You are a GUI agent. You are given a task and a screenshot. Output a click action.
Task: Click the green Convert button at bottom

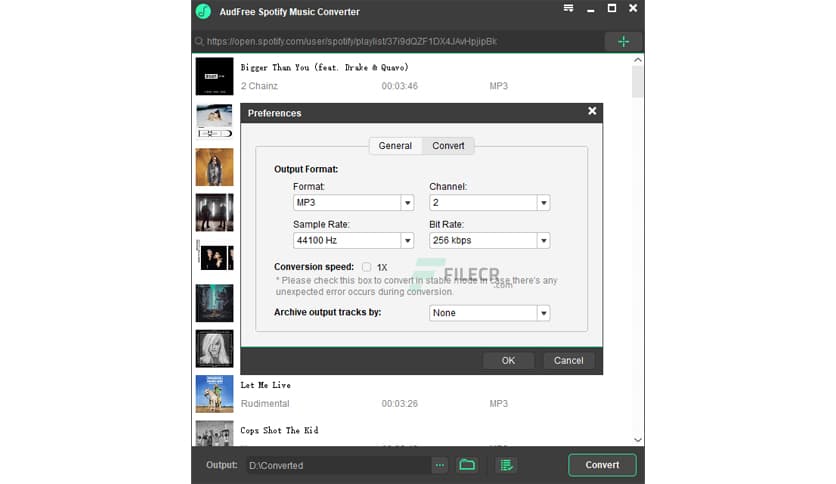pyautogui.click(x=602, y=465)
